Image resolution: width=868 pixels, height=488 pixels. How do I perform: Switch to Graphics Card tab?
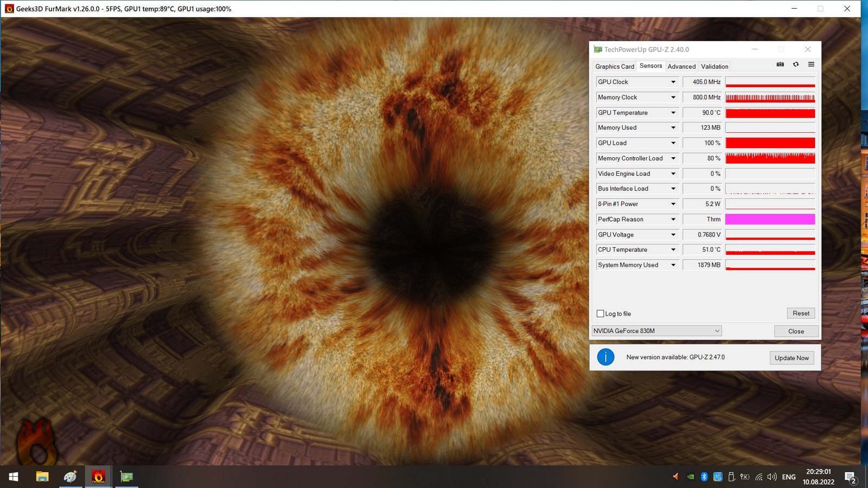coord(614,67)
